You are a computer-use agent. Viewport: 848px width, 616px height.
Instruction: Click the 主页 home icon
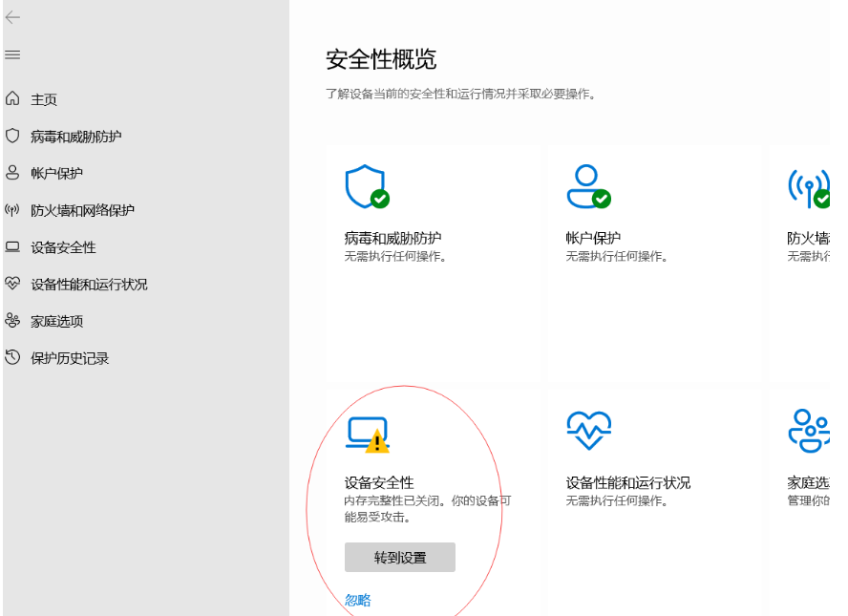click(x=13, y=98)
